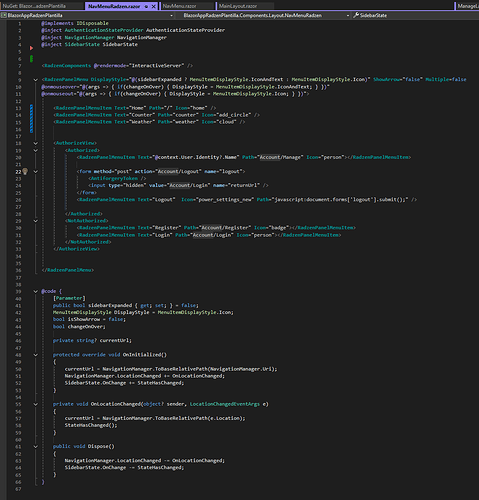
Task: Collapse the OnInitialized method at line 48
Action: (x=36, y=355)
